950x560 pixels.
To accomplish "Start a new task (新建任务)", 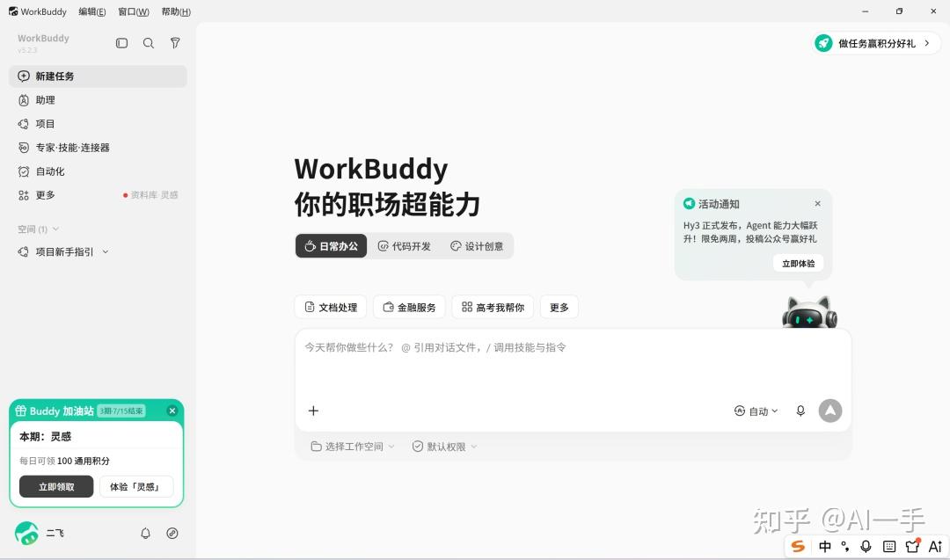I will 98,76.
